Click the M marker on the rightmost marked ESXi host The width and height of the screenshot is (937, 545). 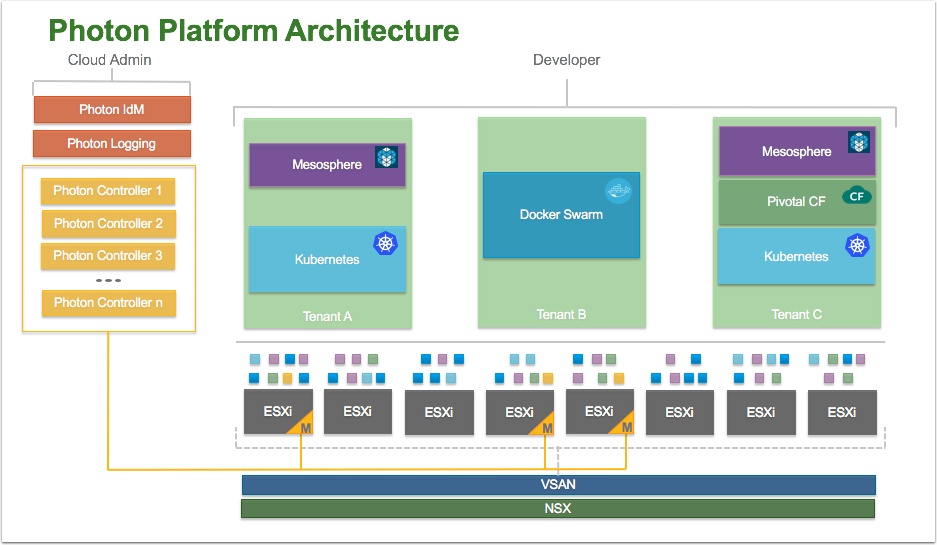(626, 427)
